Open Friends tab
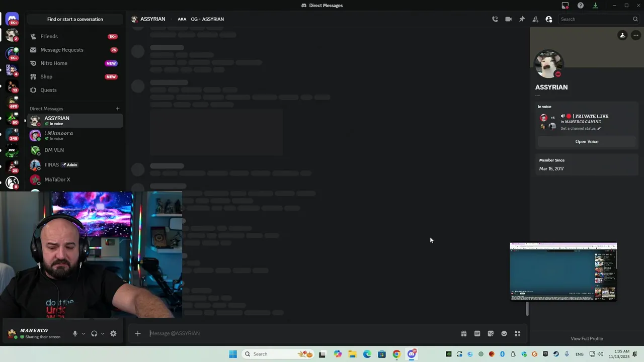 (75, 36)
